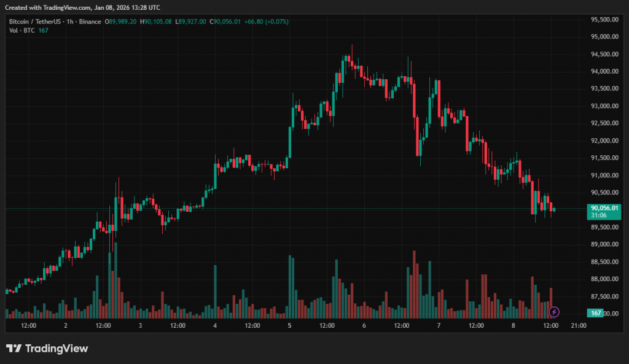Click the O89,989.20 open price value
This screenshot has height=364, width=629.
(x=122, y=21)
